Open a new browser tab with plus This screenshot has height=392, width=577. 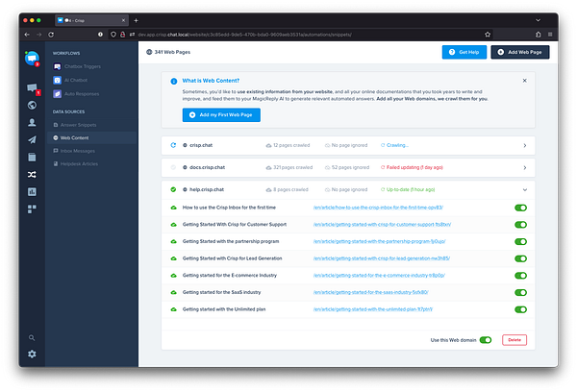click(x=137, y=20)
